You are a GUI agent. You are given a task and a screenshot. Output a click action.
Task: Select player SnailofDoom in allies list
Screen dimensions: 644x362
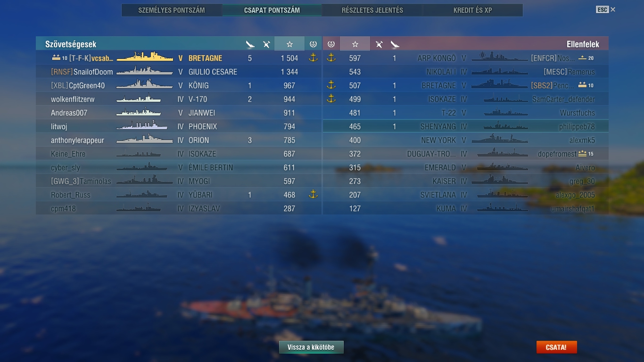pos(179,72)
